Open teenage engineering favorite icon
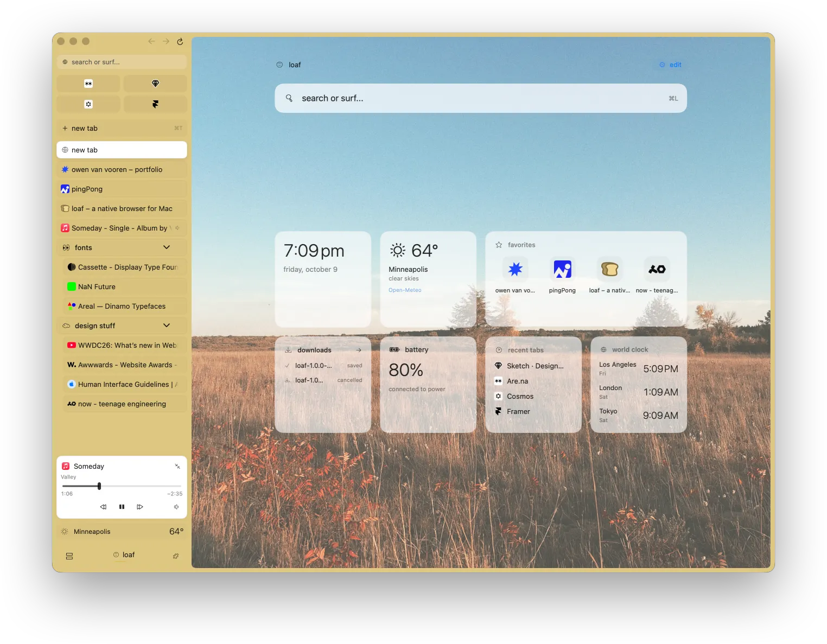The height and width of the screenshot is (644, 827). click(x=657, y=269)
